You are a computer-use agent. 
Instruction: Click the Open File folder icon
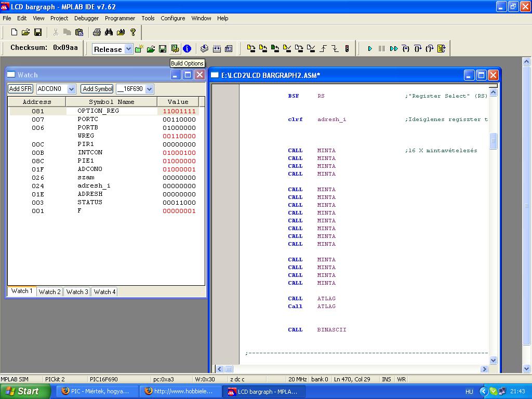click(x=26, y=32)
